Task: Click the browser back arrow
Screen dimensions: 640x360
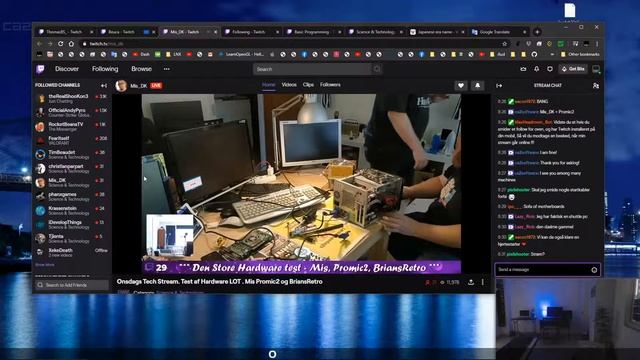Action: click(x=39, y=44)
